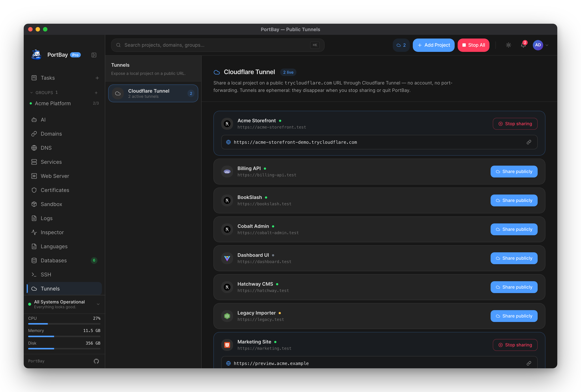This screenshot has width=581, height=392.
Task: Open the GitHub icon in sidebar footer
Action: tap(96, 361)
